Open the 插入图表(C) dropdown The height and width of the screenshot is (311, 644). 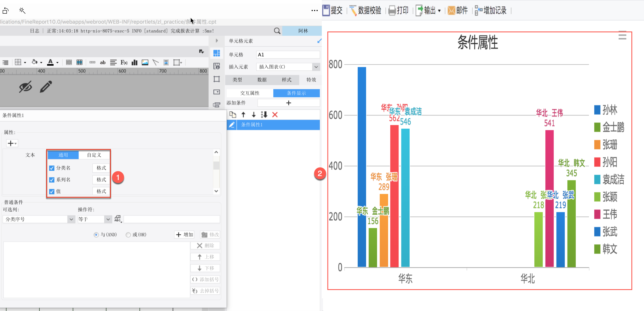pos(316,67)
